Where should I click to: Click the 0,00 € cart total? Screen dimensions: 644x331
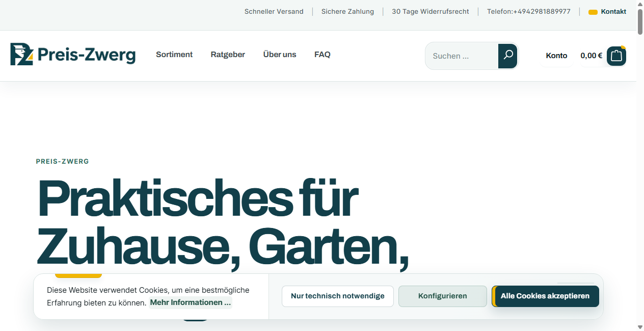click(592, 56)
